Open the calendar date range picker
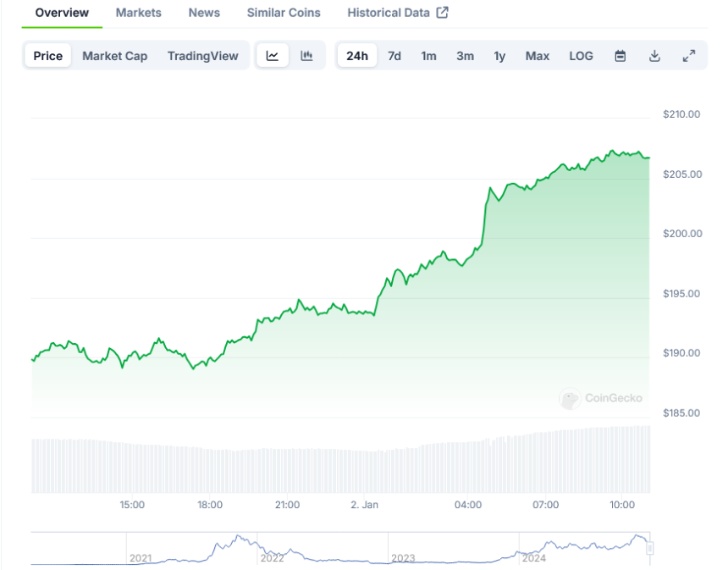 (x=620, y=56)
